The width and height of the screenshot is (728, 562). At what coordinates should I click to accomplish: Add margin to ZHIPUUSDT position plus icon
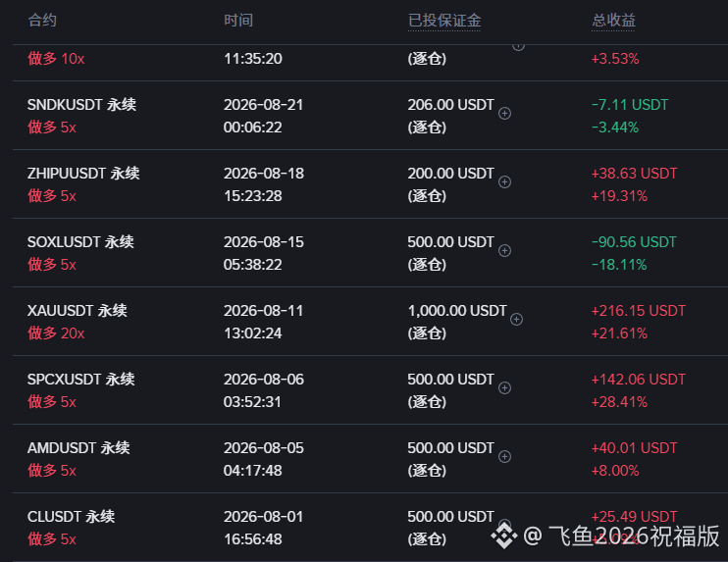click(504, 181)
